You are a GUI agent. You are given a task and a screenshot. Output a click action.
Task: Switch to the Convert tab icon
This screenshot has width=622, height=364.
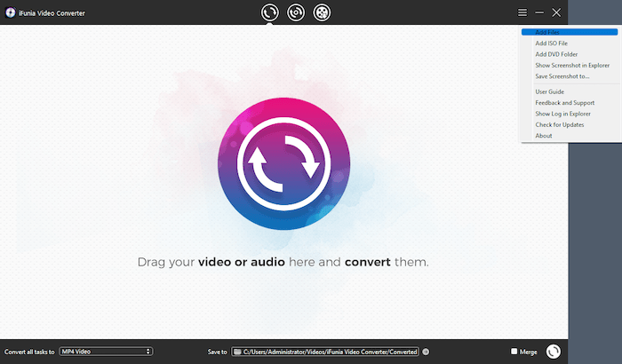[x=269, y=12]
